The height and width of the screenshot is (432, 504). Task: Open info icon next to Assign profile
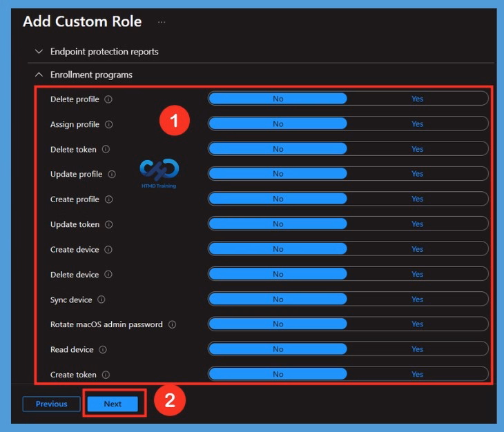109,124
